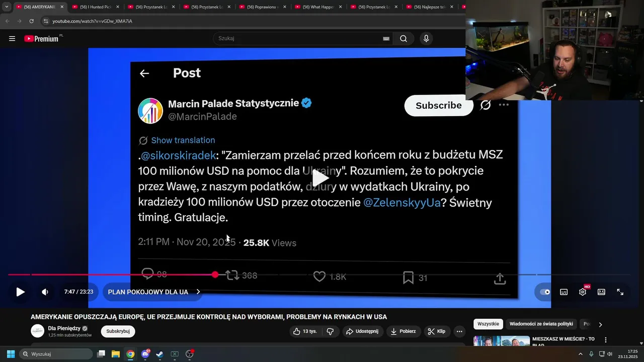This screenshot has width=644, height=362.
Task: Click the red progress scrubber handle
Action: [215, 275]
